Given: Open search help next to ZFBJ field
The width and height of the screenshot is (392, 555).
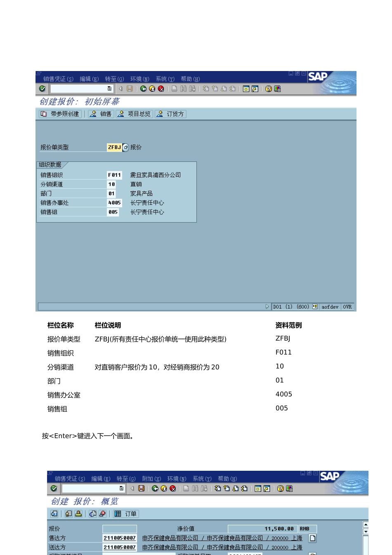Looking at the screenshot, I should [x=126, y=147].
